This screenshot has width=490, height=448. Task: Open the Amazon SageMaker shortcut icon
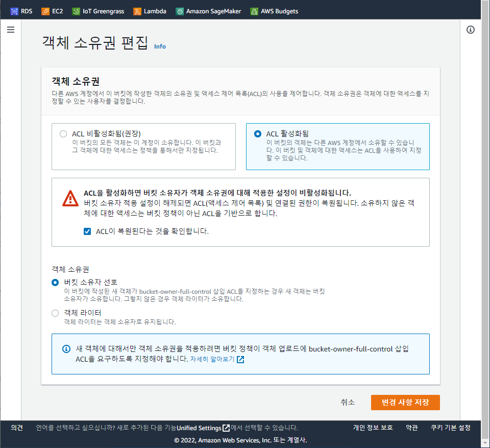click(179, 12)
